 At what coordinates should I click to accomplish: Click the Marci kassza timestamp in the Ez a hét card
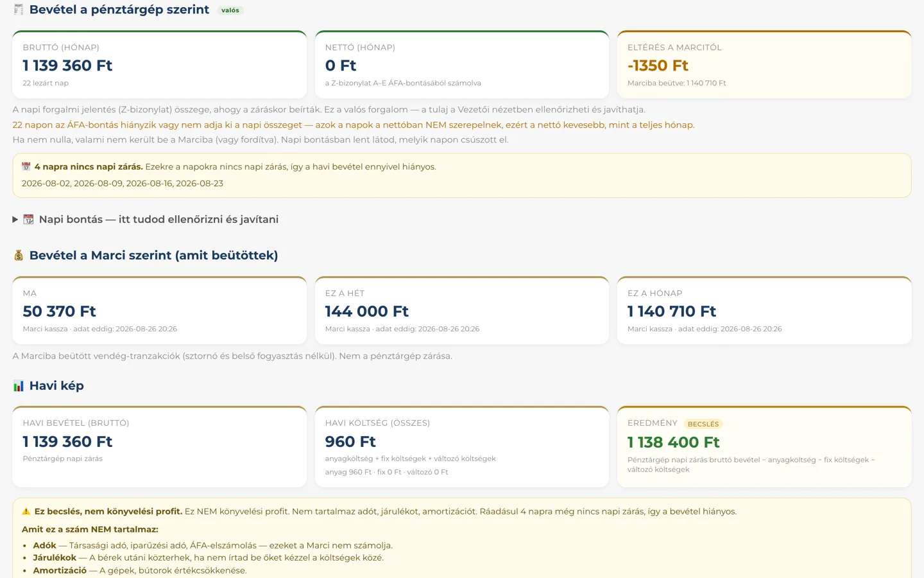pos(402,329)
